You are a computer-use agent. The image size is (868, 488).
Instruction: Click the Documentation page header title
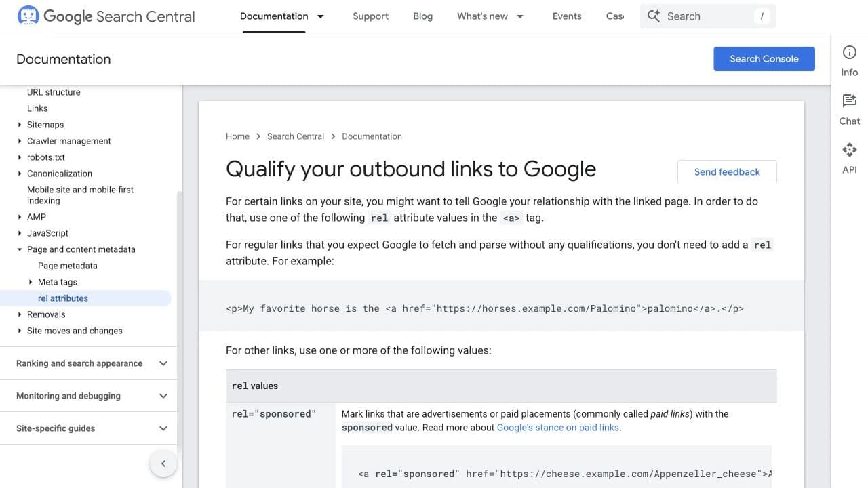[x=64, y=59]
